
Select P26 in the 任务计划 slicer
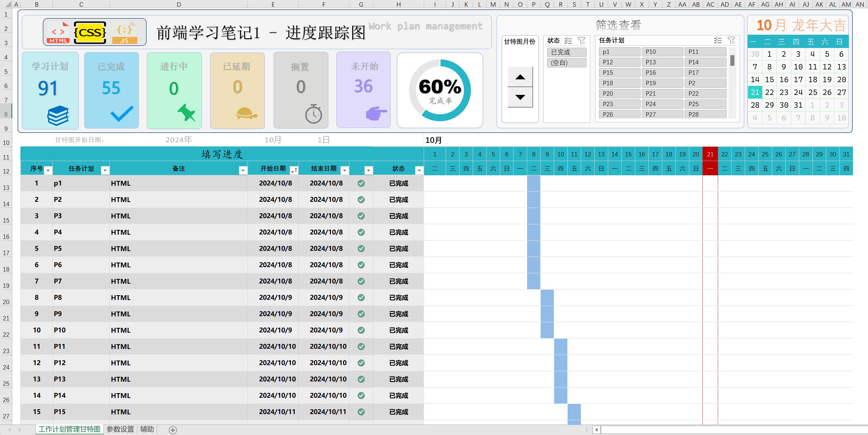619,114
